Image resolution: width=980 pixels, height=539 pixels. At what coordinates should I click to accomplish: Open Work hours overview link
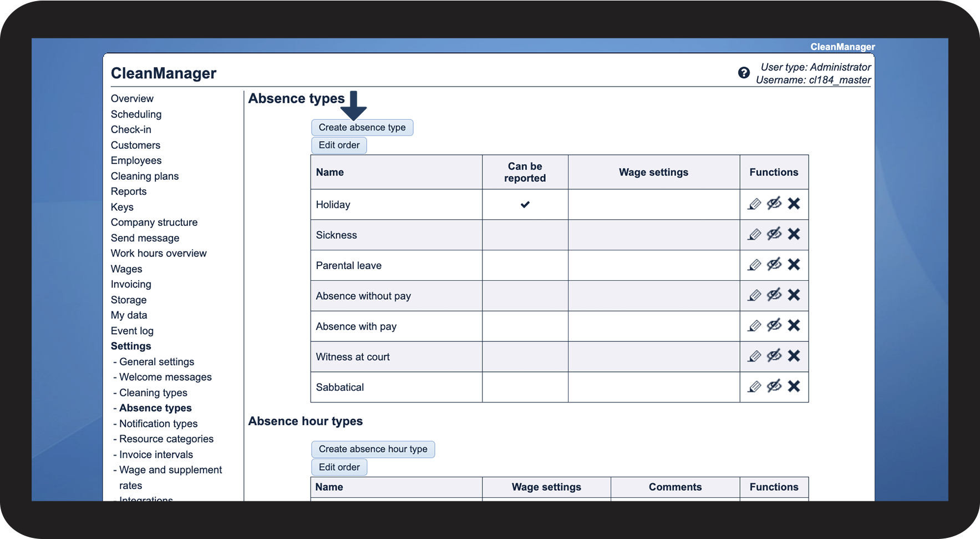(159, 253)
